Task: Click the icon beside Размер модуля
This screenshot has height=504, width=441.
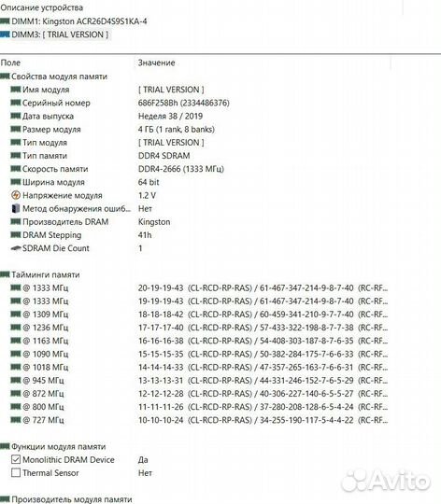Action: (16, 129)
